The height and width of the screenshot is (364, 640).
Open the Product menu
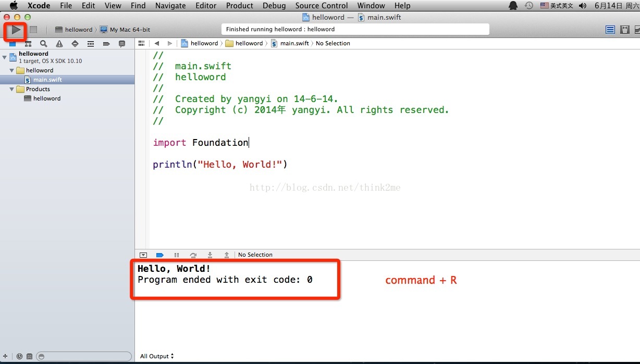click(x=240, y=6)
